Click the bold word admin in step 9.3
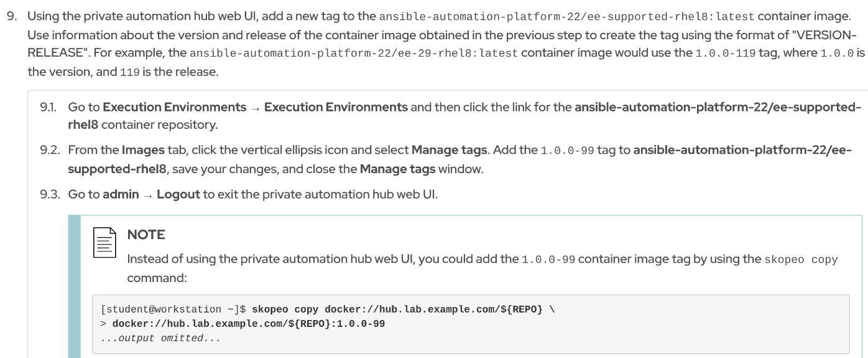The image size is (868, 358). coord(121,195)
